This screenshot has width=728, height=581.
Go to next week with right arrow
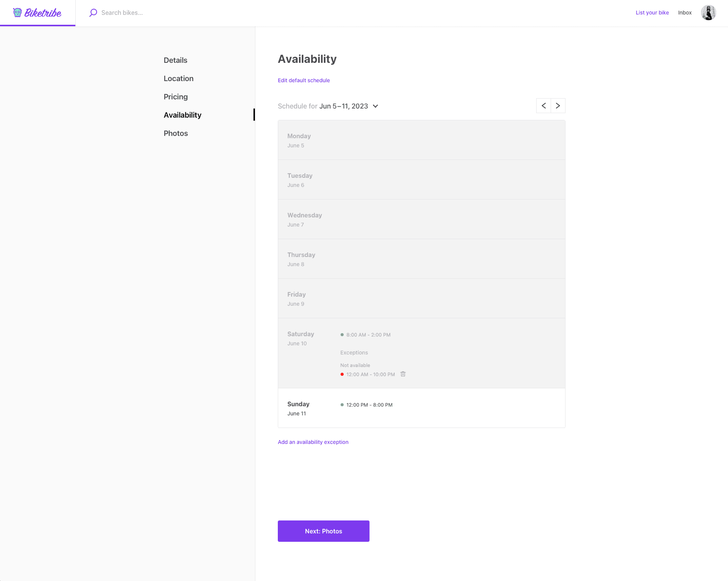coord(558,106)
